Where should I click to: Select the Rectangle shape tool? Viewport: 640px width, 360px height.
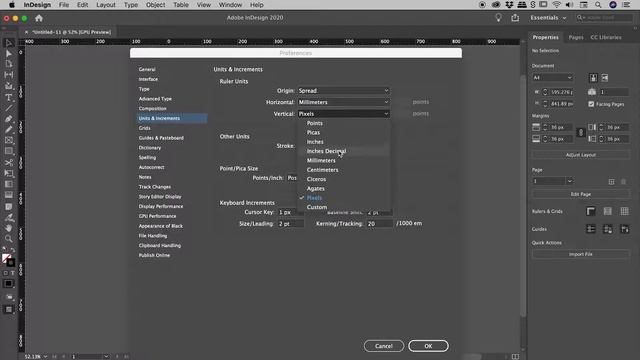click(x=9, y=151)
